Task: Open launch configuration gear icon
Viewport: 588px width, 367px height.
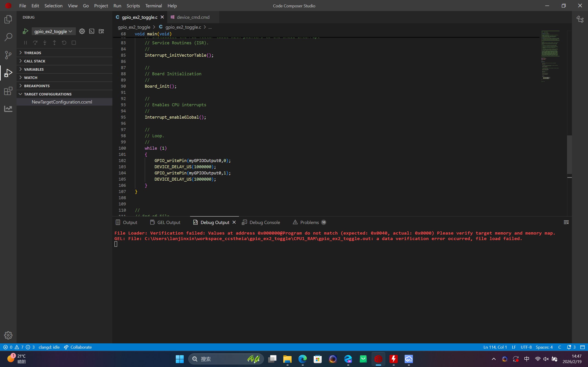Action: pos(82,31)
